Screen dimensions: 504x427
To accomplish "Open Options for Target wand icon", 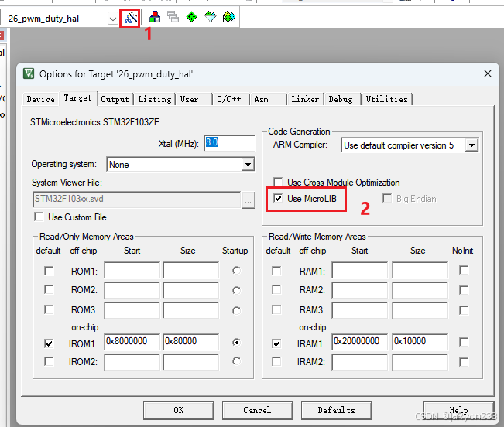I will click(130, 18).
